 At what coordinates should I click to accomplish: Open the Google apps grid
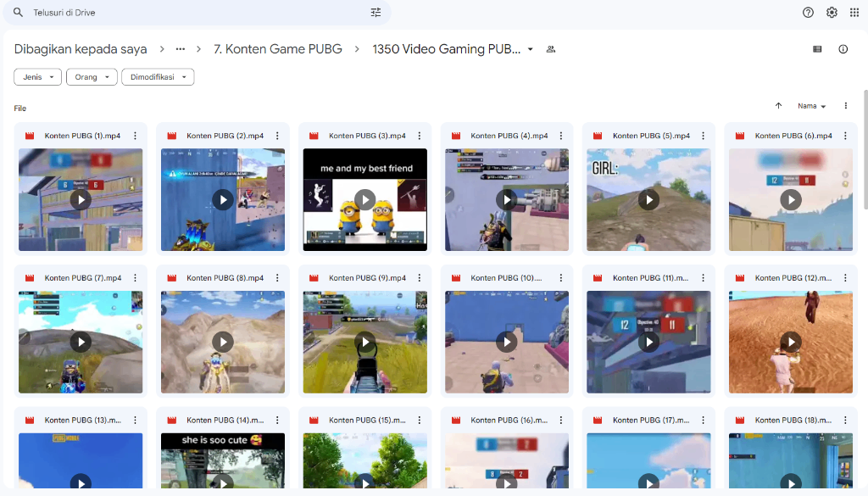(x=854, y=13)
